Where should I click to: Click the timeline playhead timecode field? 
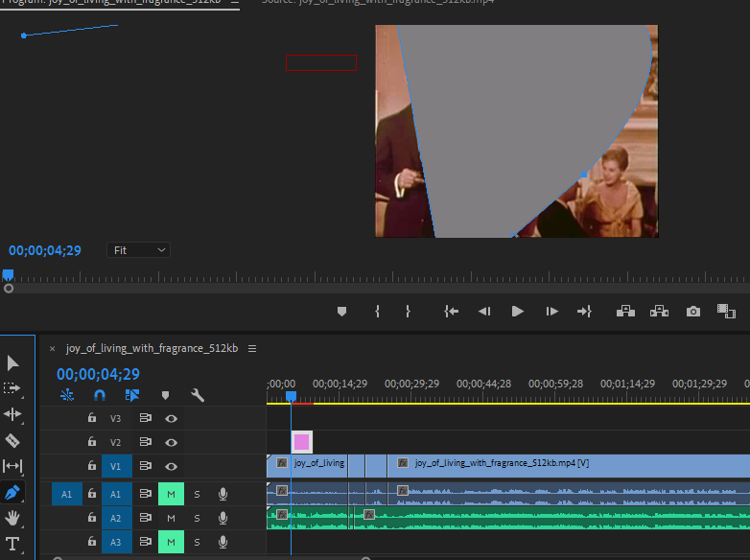click(98, 374)
